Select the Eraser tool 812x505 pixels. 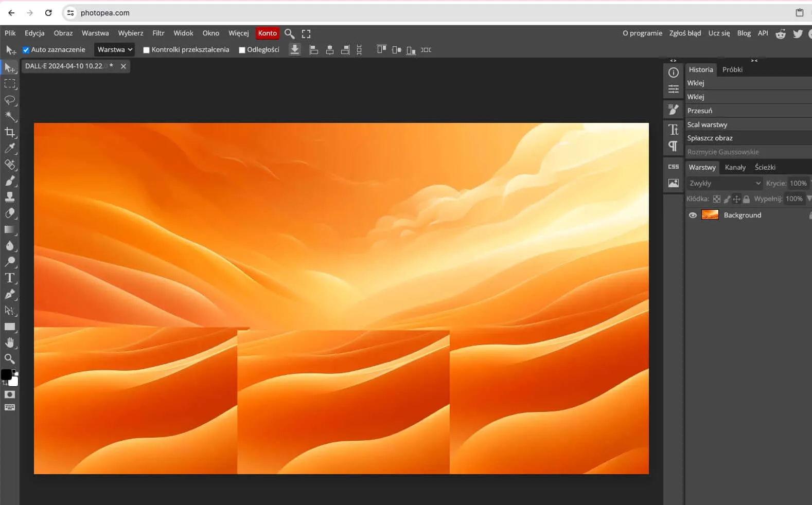[10, 213]
